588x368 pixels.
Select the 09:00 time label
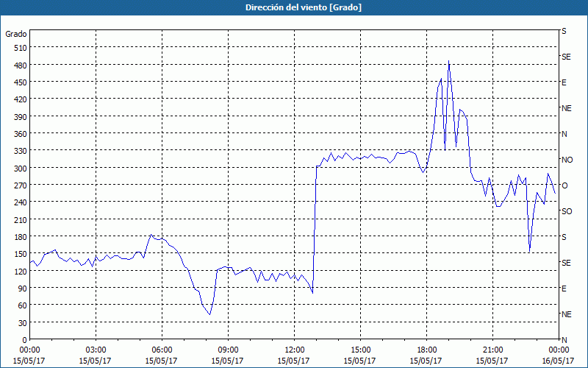(x=228, y=350)
